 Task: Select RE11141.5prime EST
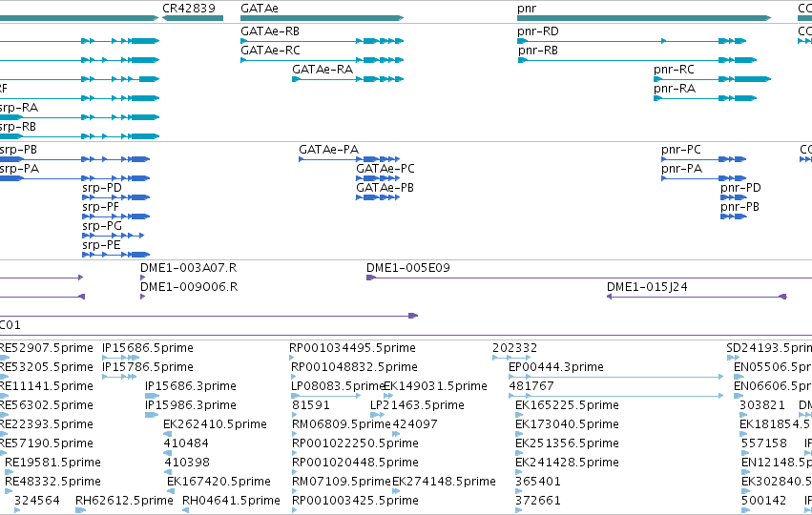tap(4, 396)
